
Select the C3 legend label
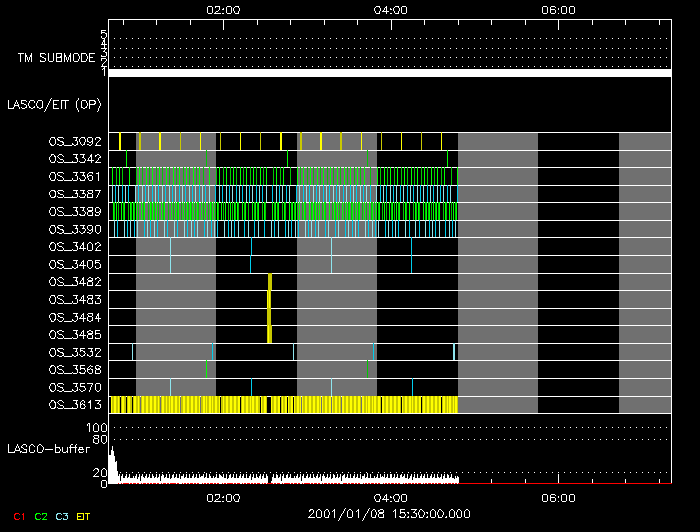(62, 516)
